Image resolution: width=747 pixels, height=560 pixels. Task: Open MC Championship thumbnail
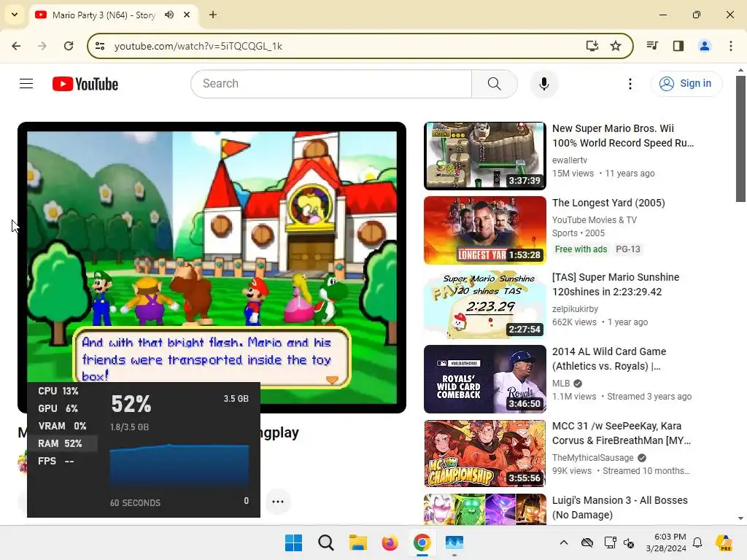pos(484,453)
